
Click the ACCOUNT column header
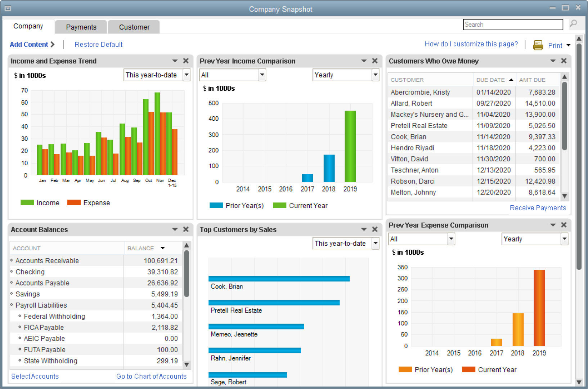point(67,248)
